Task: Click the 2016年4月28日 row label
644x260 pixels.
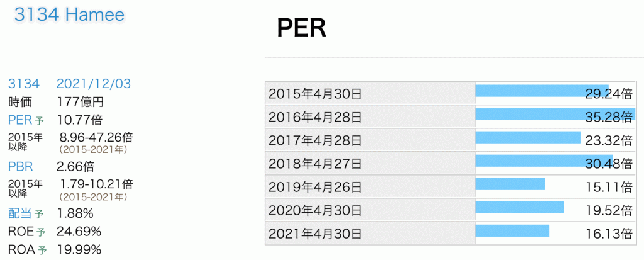Action: click(315, 117)
